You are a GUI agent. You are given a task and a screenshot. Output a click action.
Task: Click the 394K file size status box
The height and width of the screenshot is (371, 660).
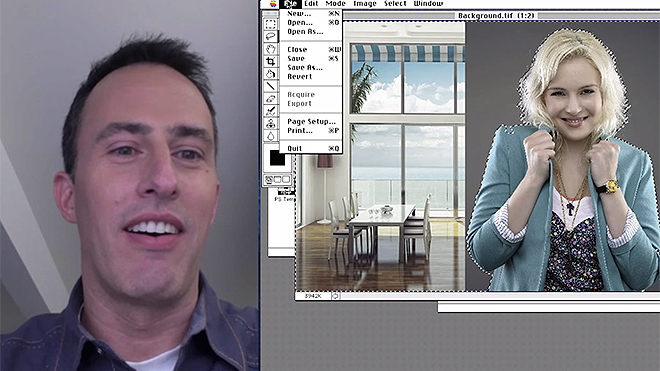point(313,296)
